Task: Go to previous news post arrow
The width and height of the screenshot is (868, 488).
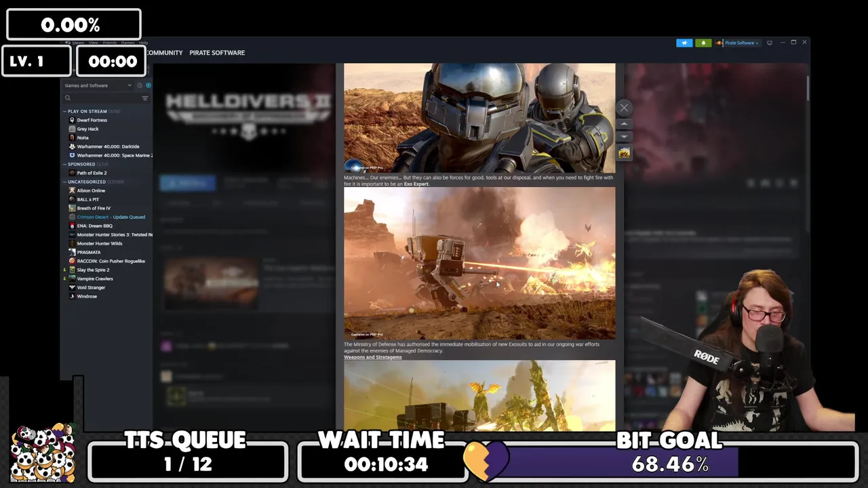Action: [x=624, y=124]
